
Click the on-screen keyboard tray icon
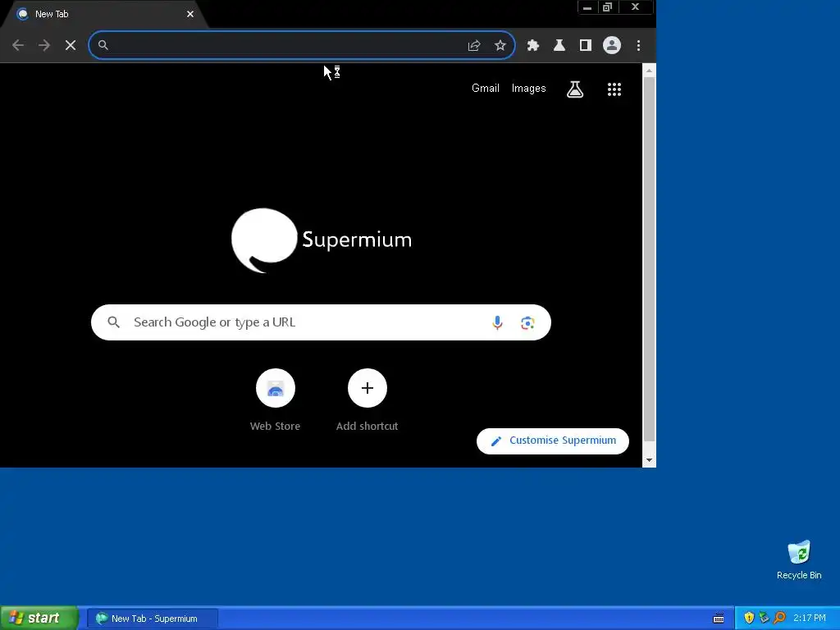tap(719, 619)
